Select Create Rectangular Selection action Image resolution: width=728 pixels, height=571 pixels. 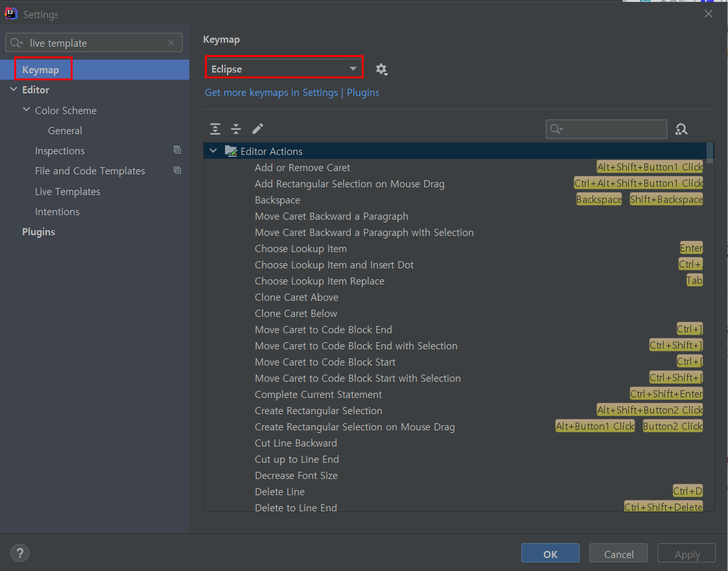click(318, 411)
